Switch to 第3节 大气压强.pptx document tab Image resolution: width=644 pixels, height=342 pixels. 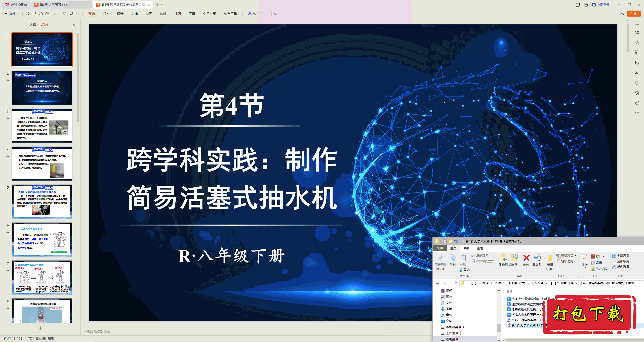62,5
